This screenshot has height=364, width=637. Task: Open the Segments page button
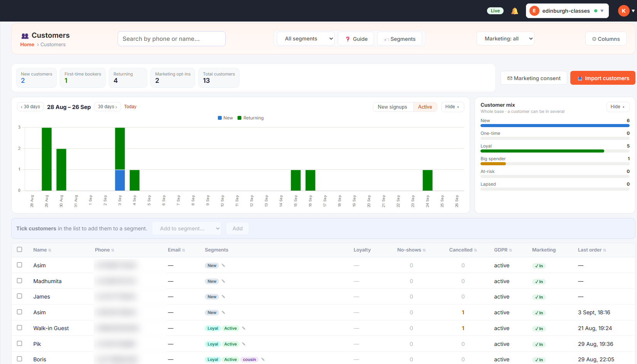point(399,39)
